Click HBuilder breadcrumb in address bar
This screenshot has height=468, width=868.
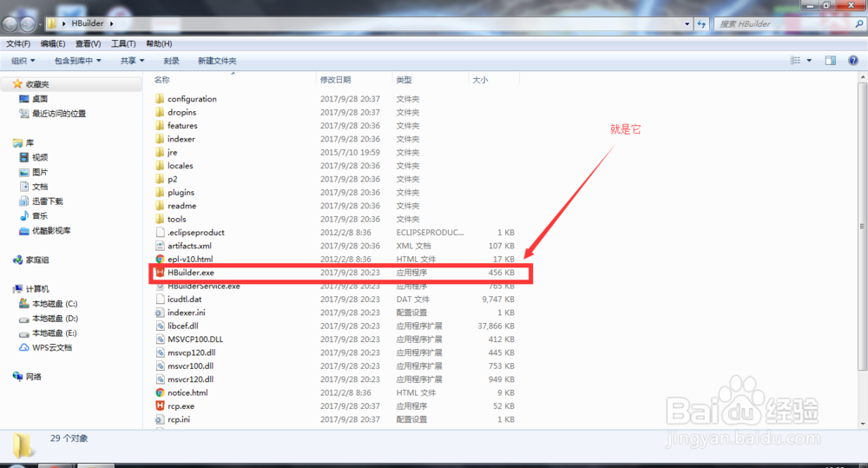tap(88, 23)
